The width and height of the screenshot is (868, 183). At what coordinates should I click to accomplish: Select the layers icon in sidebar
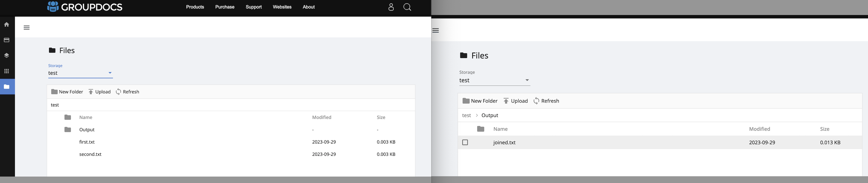tap(6, 56)
